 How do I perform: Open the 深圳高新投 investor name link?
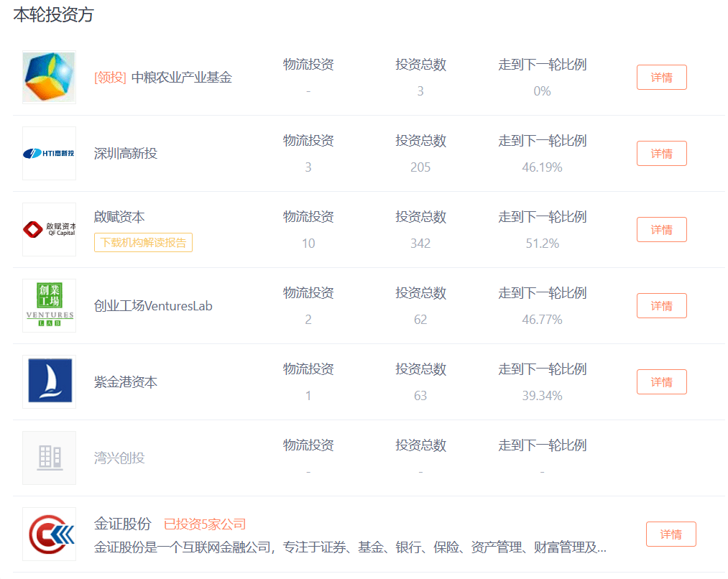[125, 154]
